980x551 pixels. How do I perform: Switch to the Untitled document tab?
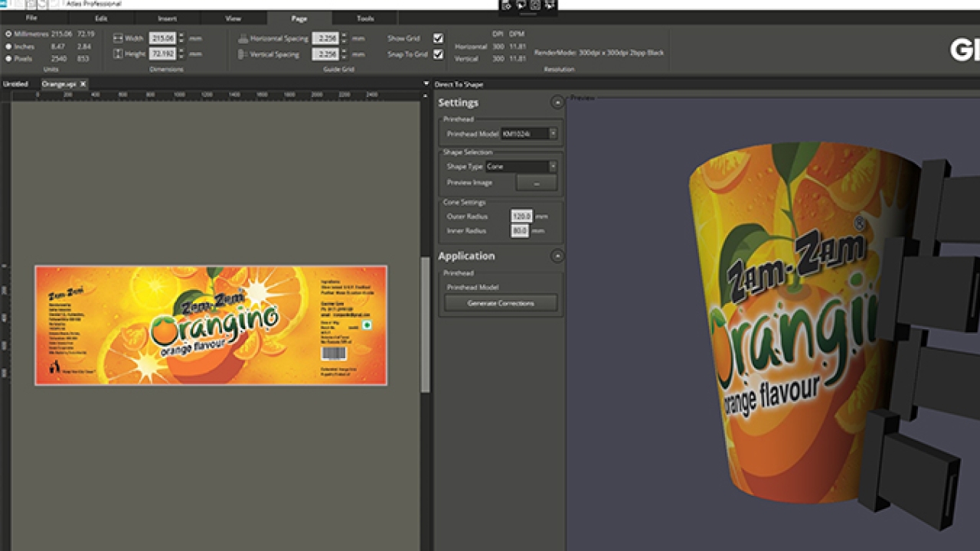15,84
